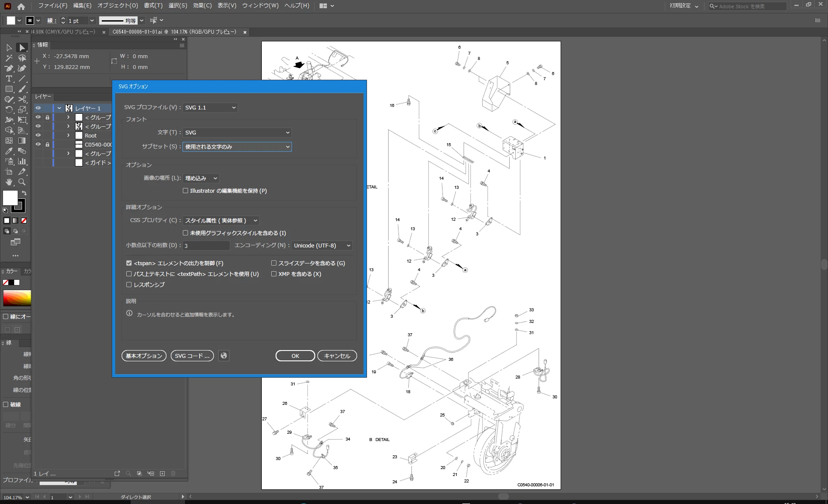The image size is (828, 504).
Task: Enable Preserve Illustrator editing capabilities checkbox
Action: [185, 191]
